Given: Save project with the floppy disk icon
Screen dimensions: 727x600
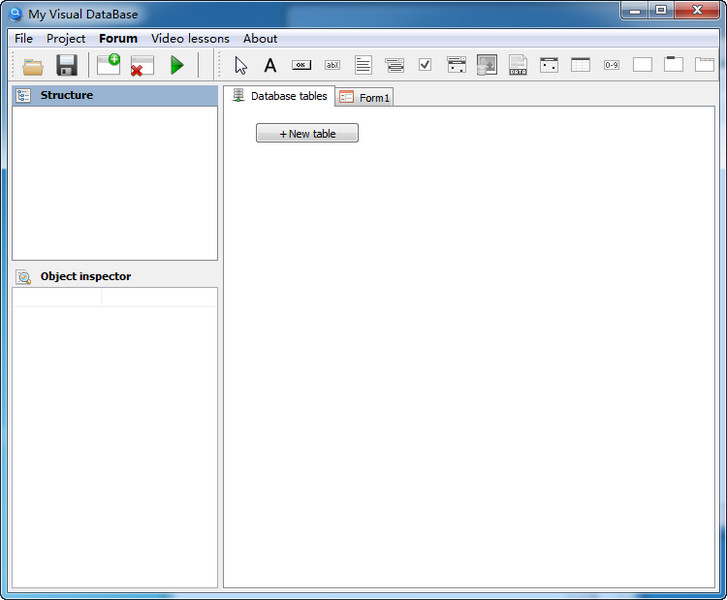Looking at the screenshot, I should [x=67, y=66].
